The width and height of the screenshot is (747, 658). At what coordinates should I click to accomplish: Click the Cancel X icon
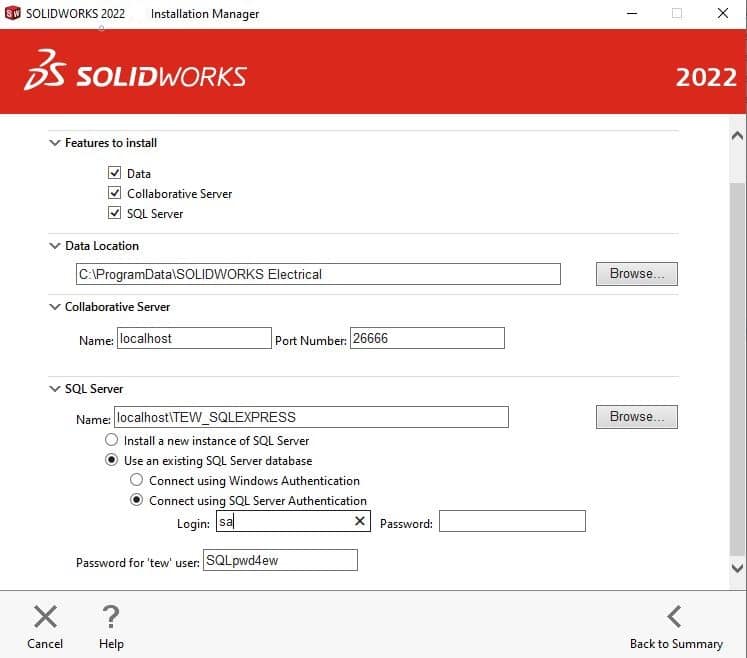coord(46,617)
